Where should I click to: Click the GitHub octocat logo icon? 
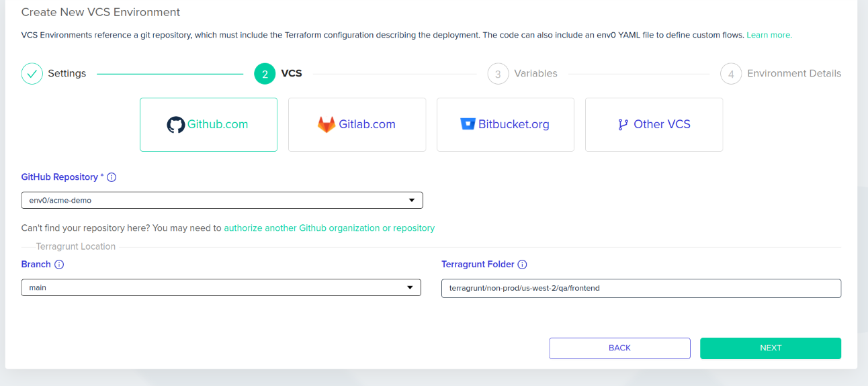tap(175, 125)
